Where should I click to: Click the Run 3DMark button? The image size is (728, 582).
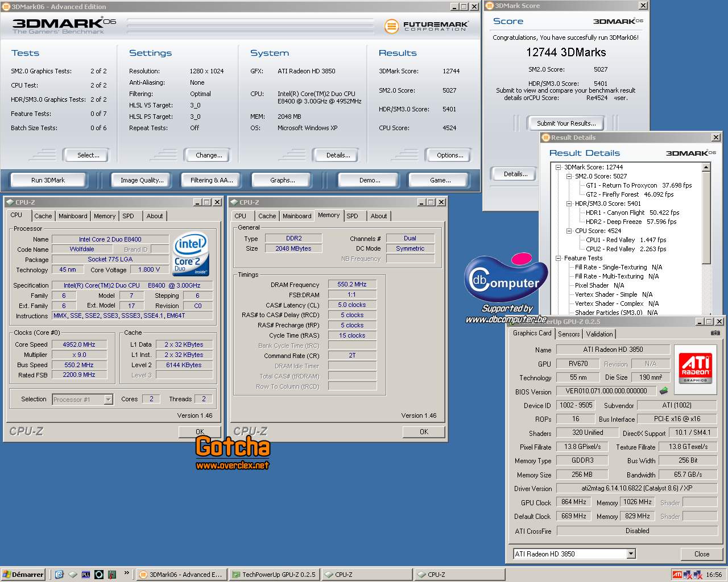pos(48,180)
